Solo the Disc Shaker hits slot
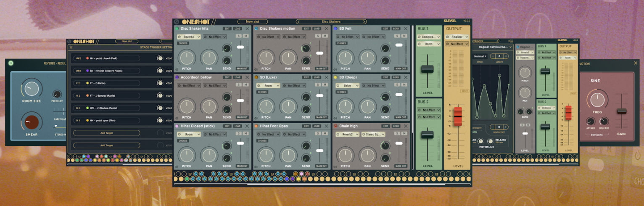The image size is (644, 206). pos(238,36)
